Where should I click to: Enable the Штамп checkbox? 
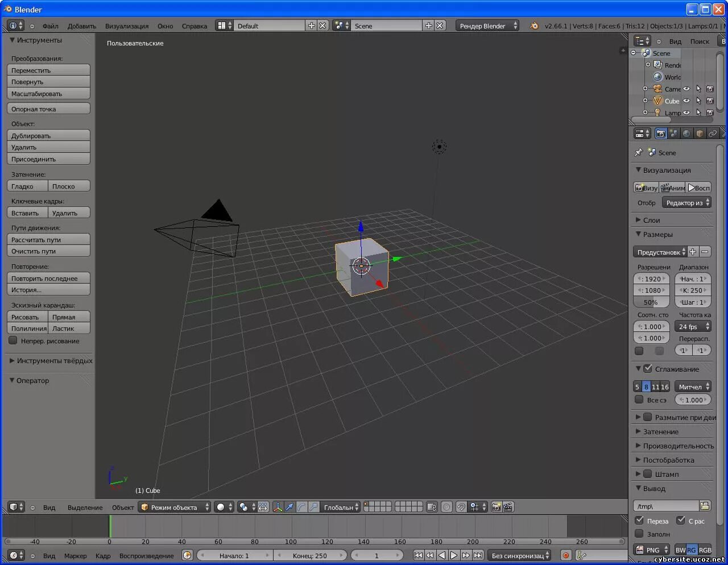[648, 473]
